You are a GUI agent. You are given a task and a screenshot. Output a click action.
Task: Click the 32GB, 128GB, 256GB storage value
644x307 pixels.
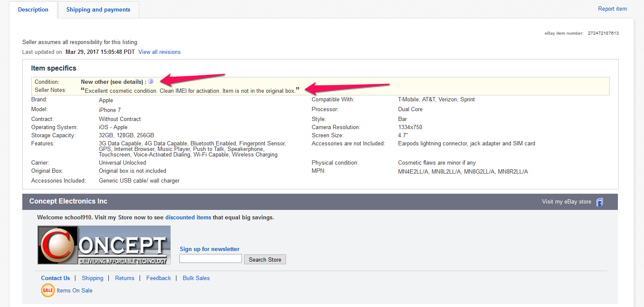click(126, 135)
